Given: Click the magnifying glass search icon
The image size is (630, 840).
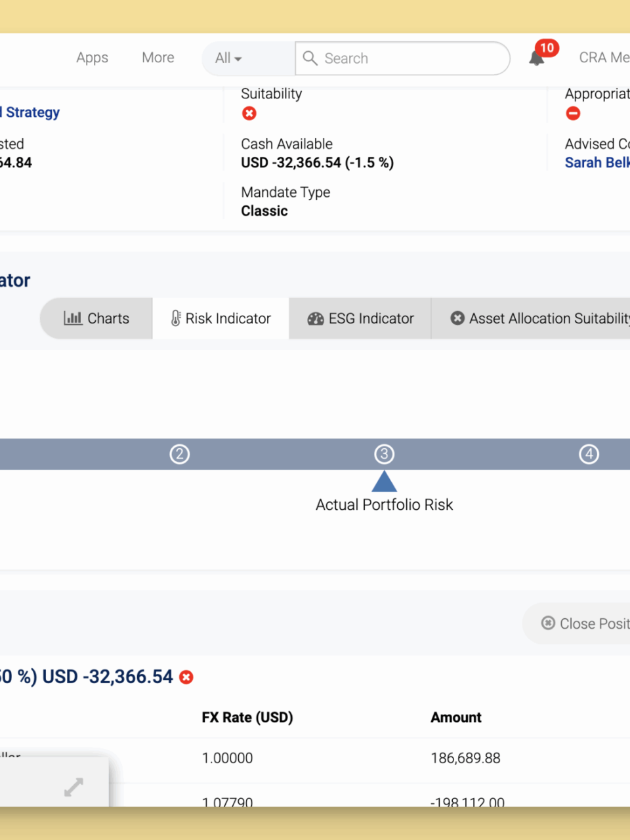Looking at the screenshot, I should click(310, 58).
